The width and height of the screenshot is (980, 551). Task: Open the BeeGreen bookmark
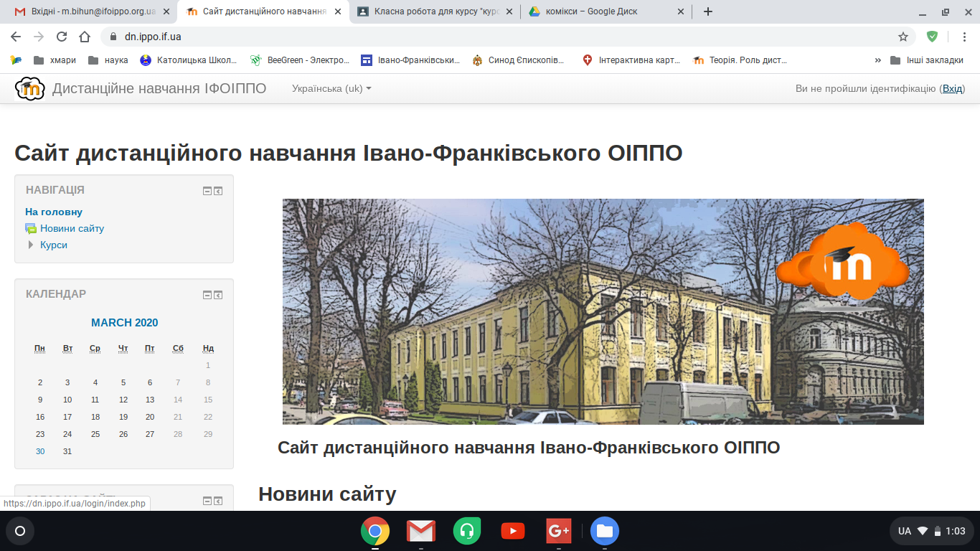click(x=300, y=60)
